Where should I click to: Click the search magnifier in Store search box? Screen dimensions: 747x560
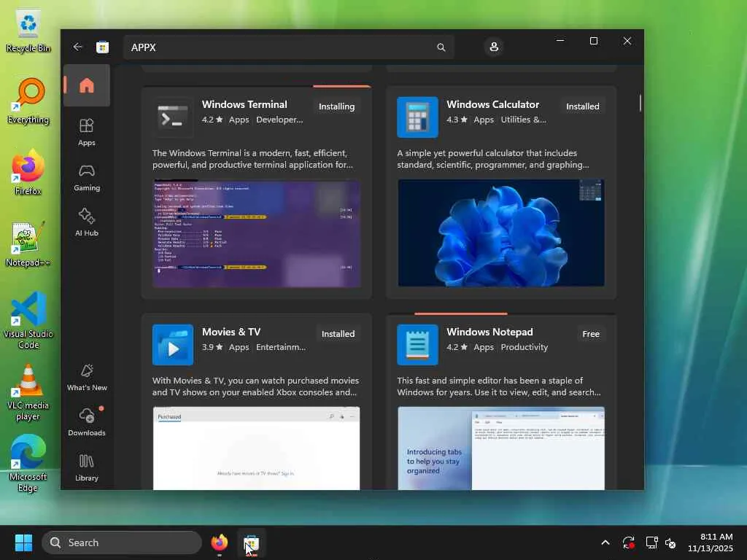point(441,47)
